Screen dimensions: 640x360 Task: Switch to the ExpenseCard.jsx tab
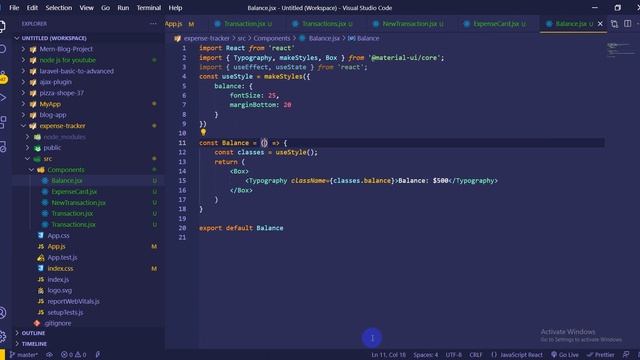(x=495, y=24)
